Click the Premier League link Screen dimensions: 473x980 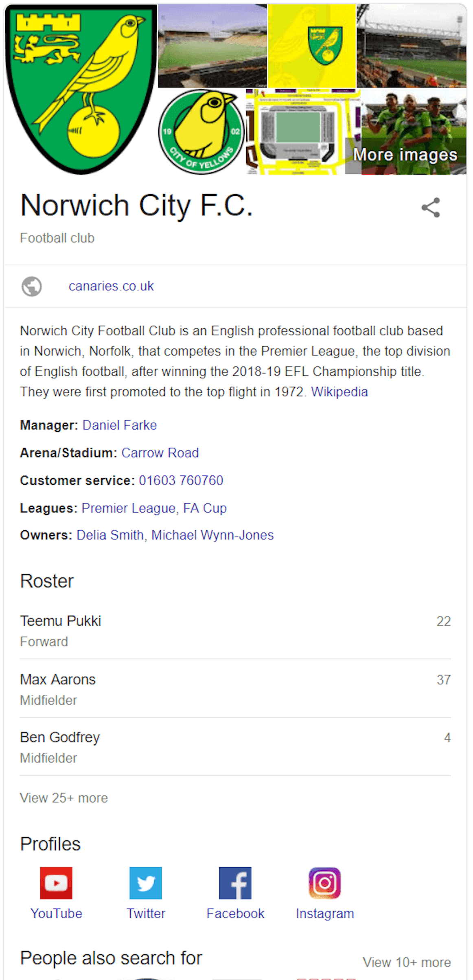(x=129, y=508)
